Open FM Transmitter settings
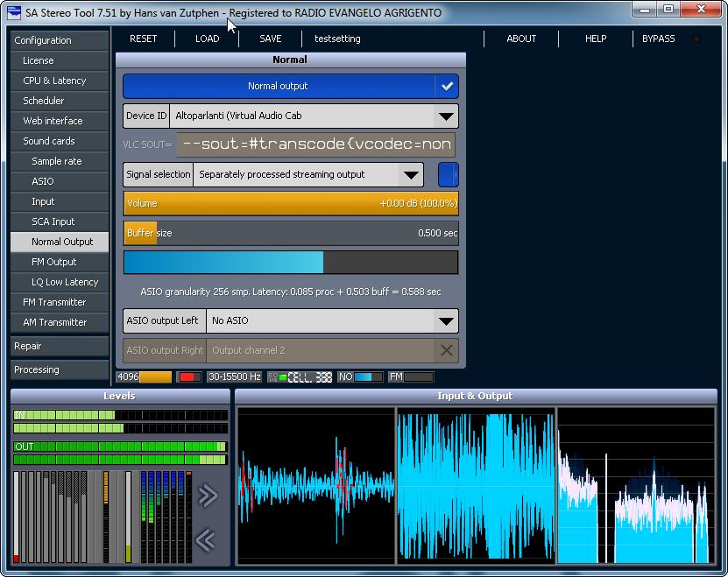The image size is (728, 577). click(60, 302)
